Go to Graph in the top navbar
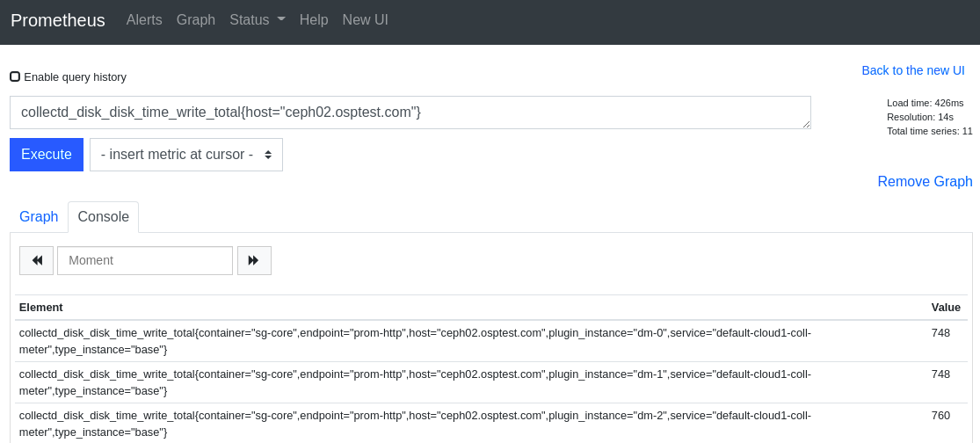This screenshot has width=980, height=443. (x=196, y=20)
